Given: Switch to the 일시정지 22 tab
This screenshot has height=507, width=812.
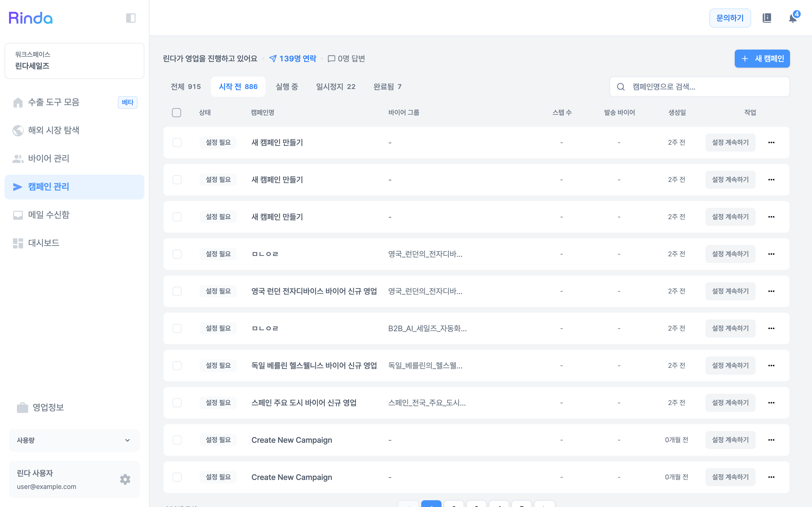Looking at the screenshot, I should 336,87.
